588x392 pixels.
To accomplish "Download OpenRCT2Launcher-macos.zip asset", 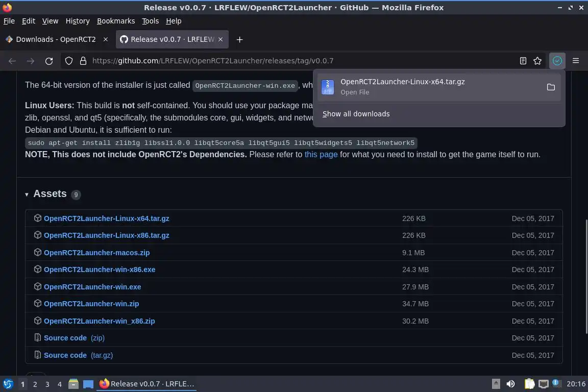I will coord(97,253).
